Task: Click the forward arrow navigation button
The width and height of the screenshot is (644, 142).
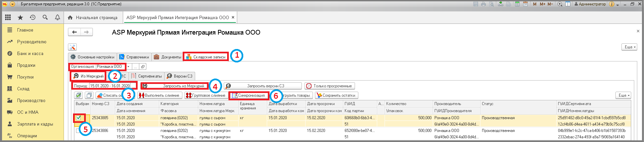Action: [x=86, y=32]
